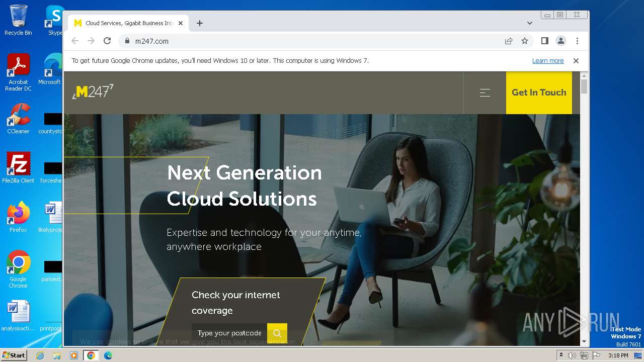Click the Windows Start button

pos(14,355)
